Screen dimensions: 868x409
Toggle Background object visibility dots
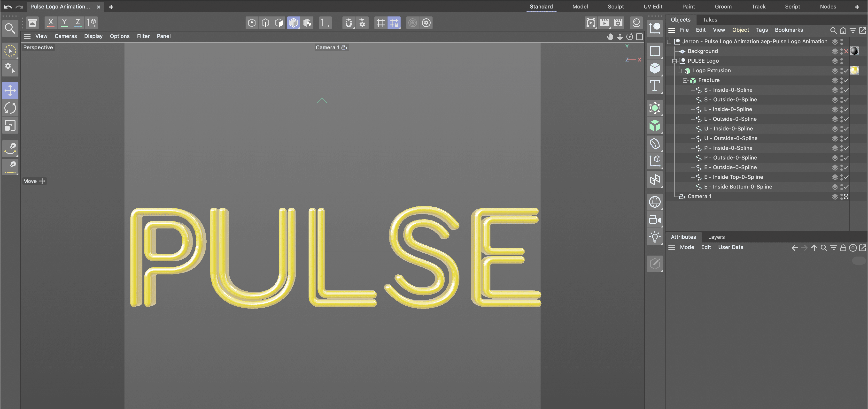(x=841, y=51)
